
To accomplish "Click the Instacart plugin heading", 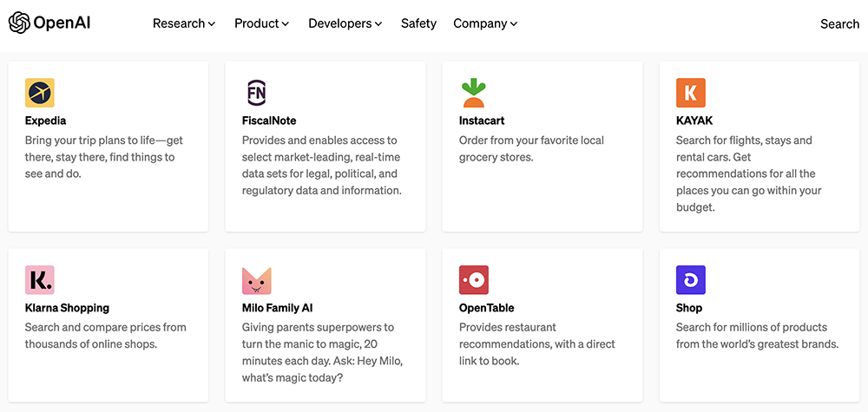I will pyautogui.click(x=482, y=121).
